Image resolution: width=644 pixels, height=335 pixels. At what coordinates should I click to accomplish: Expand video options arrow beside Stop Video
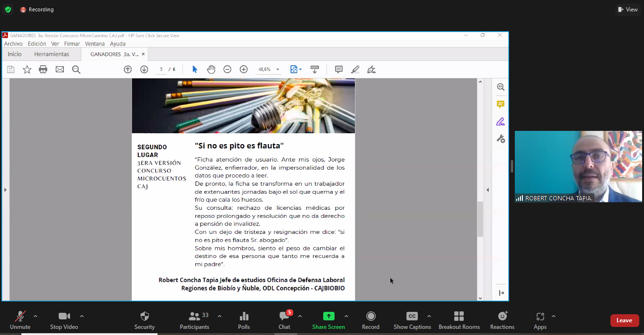click(82, 316)
